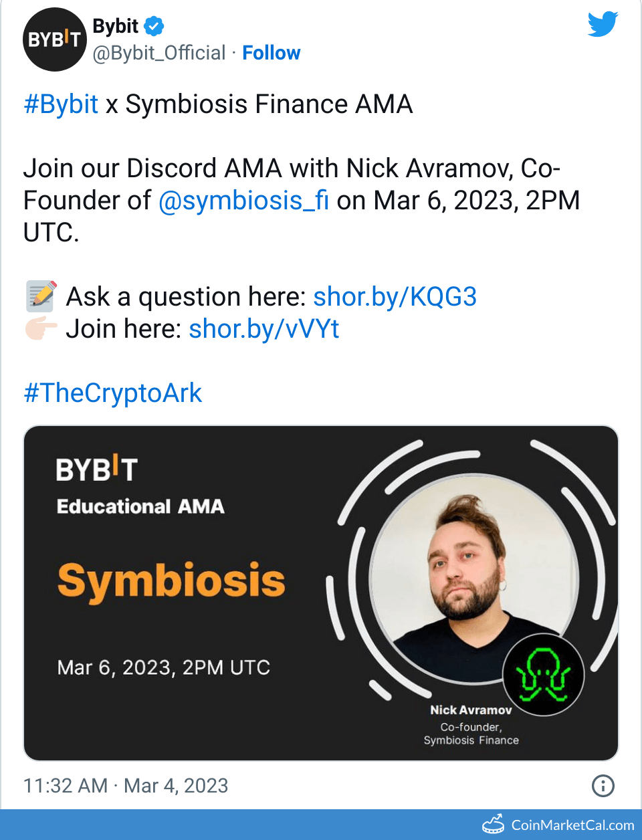Open the #TheCryptoArk hashtag
The image size is (642, 840).
click(x=112, y=393)
